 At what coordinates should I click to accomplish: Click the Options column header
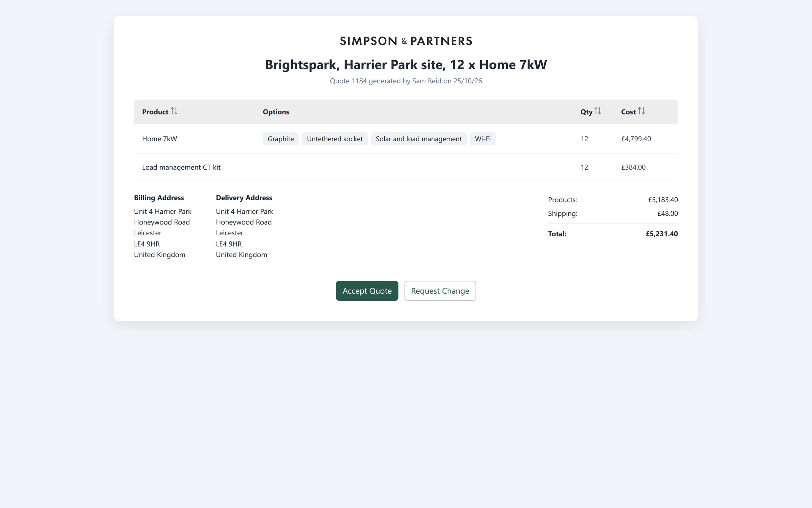[x=276, y=112]
